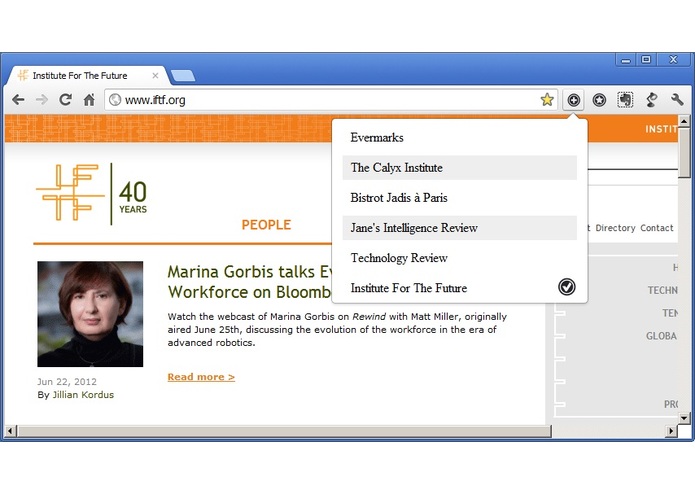This screenshot has height=494, width=695.
Task: Click the IFTF favicon on the tab
Action: coord(23,75)
